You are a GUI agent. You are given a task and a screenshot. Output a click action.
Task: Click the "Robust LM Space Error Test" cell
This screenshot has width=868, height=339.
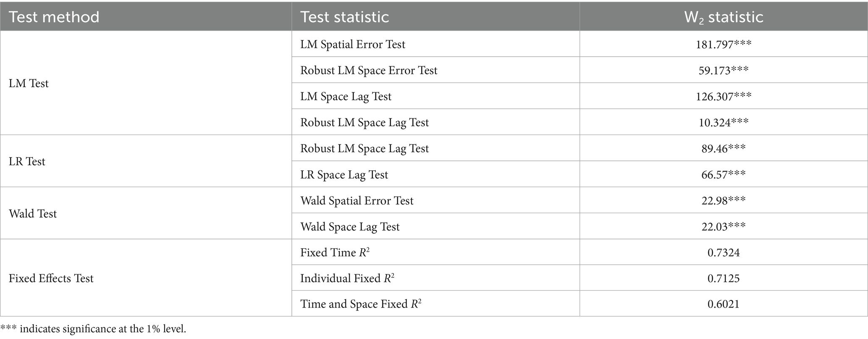[x=369, y=70]
